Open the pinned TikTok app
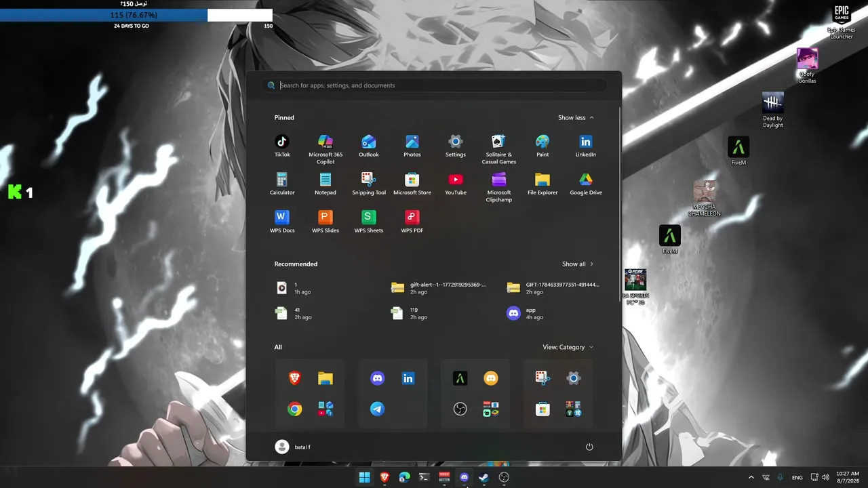This screenshot has height=488, width=868. pos(282,146)
